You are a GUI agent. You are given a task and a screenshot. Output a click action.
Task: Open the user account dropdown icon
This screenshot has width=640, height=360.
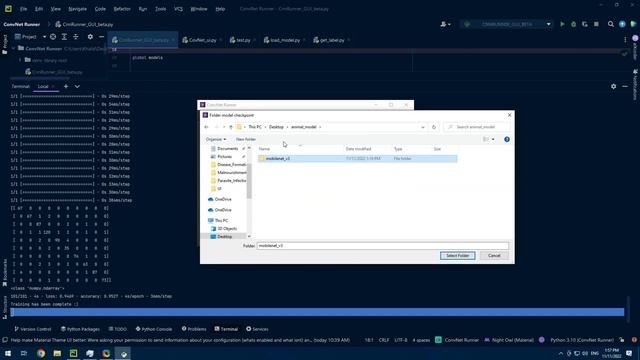(445, 24)
